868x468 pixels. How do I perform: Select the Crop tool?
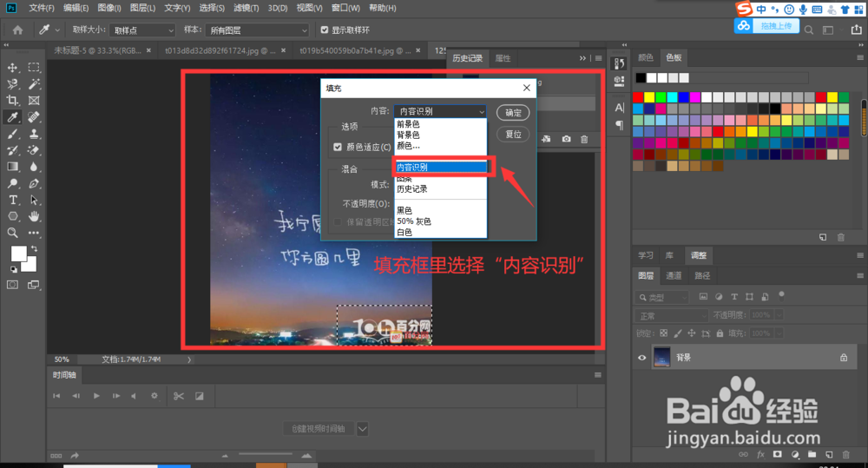pyautogui.click(x=12, y=100)
